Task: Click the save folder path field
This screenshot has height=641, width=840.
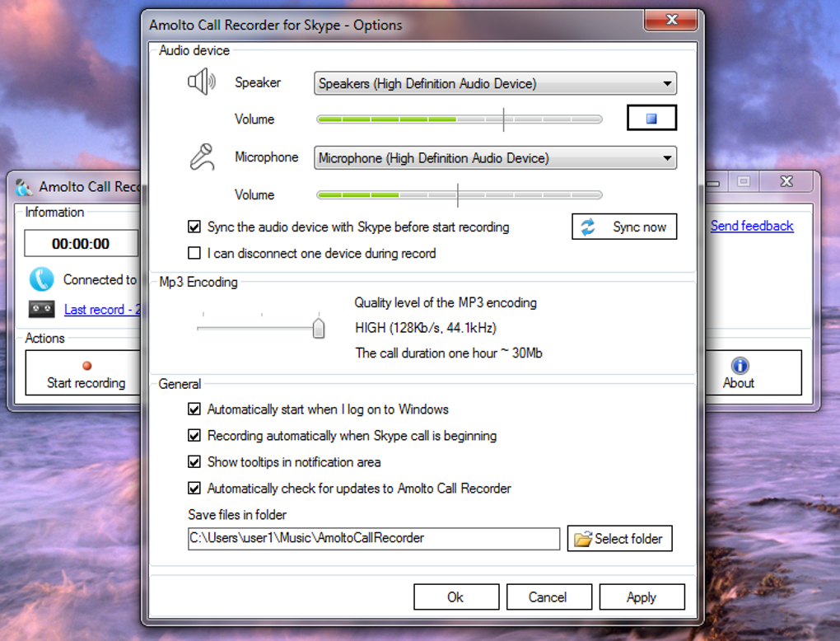Action: [x=373, y=538]
